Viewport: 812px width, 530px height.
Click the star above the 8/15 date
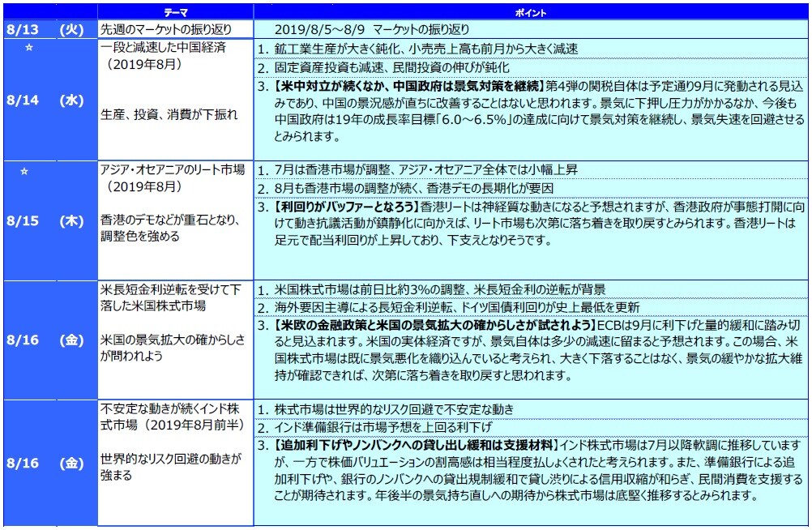[x=26, y=171]
